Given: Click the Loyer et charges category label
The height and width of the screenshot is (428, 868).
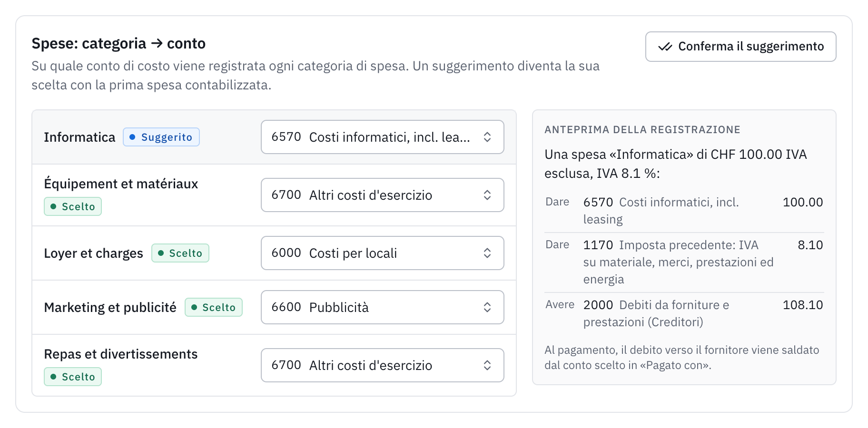Looking at the screenshot, I should 93,253.
